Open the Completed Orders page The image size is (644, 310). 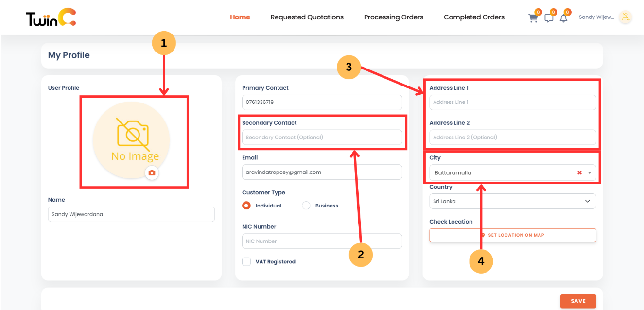coord(474,17)
